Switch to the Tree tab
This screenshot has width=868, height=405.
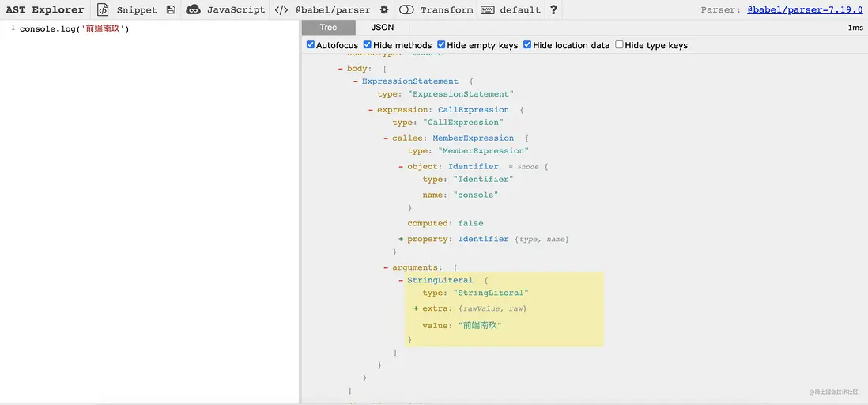pos(328,27)
